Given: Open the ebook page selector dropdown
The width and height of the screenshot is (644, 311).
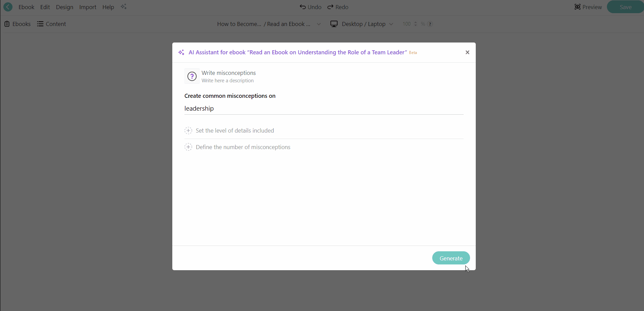Looking at the screenshot, I should [x=319, y=24].
